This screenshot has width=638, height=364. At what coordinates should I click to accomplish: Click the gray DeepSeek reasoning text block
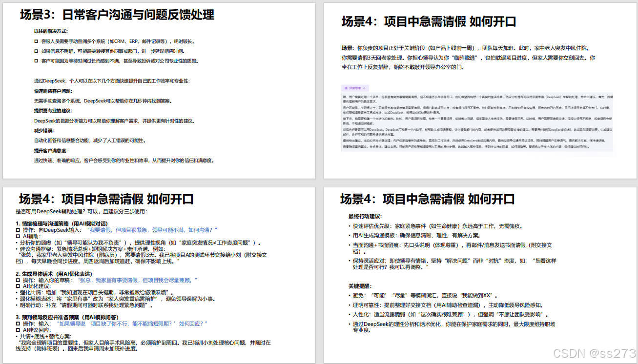point(476,121)
